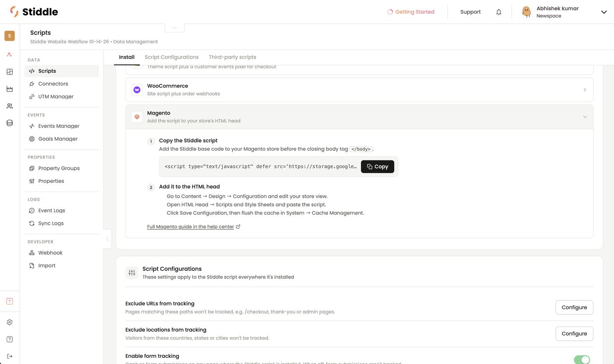Image resolution: width=614 pixels, height=364 pixels.
Task: Open the account dropdown chevron next to Abhishek kumar
Action: 604,12
